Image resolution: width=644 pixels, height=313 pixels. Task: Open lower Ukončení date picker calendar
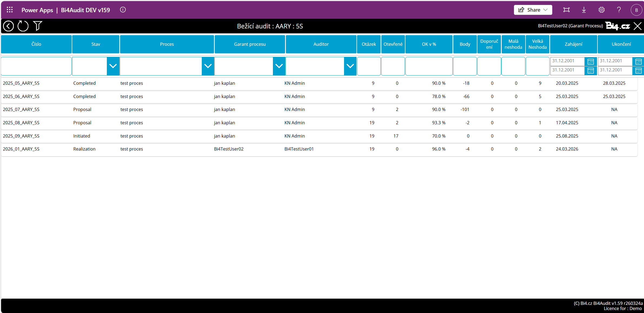tap(638, 71)
